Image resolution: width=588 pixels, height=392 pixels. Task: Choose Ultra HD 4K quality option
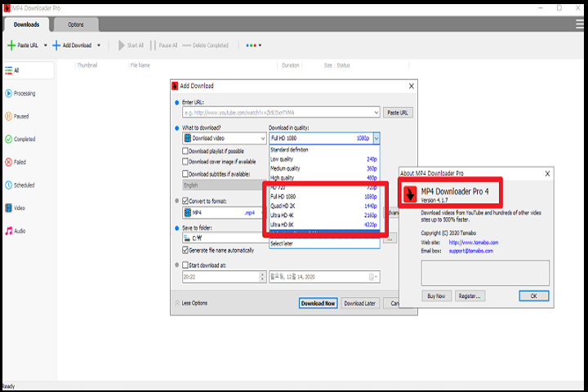coord(323,215)
